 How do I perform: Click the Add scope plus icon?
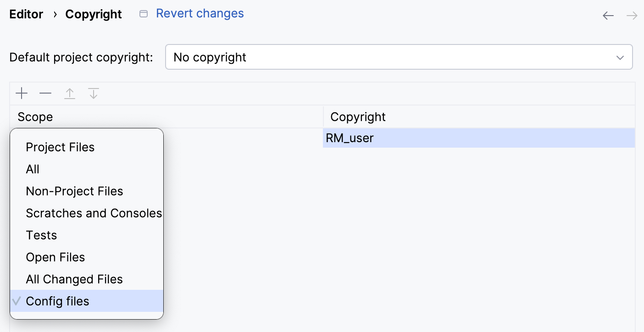point(22,94)
